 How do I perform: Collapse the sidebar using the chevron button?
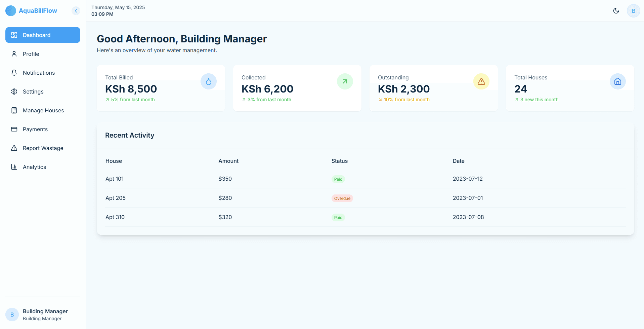click(x=76, y=11)
